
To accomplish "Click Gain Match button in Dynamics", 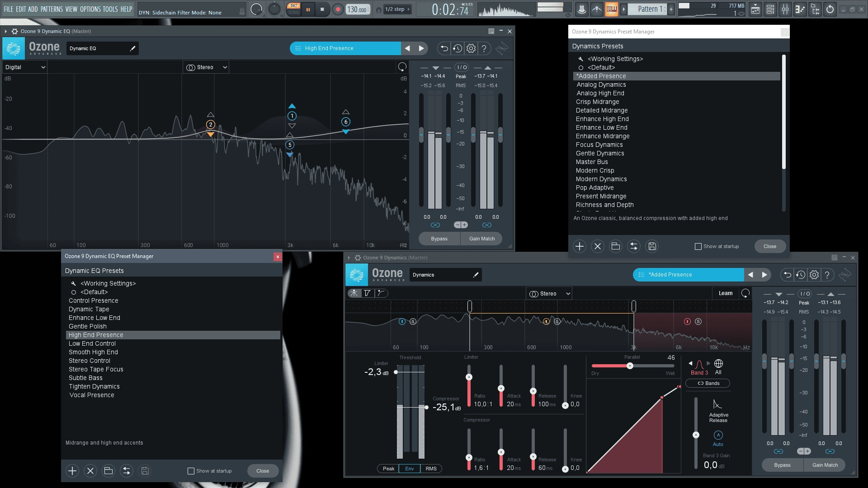I will click(825, 465).
